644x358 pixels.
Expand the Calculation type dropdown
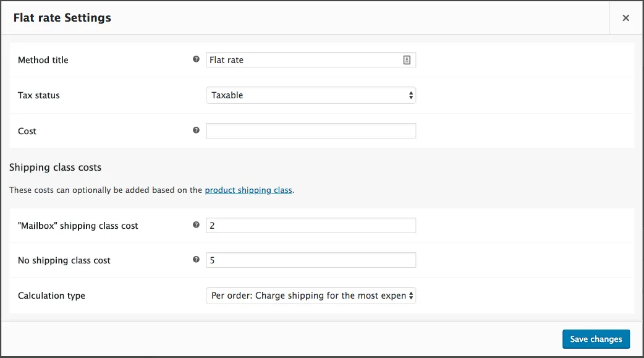coord(310,296)
